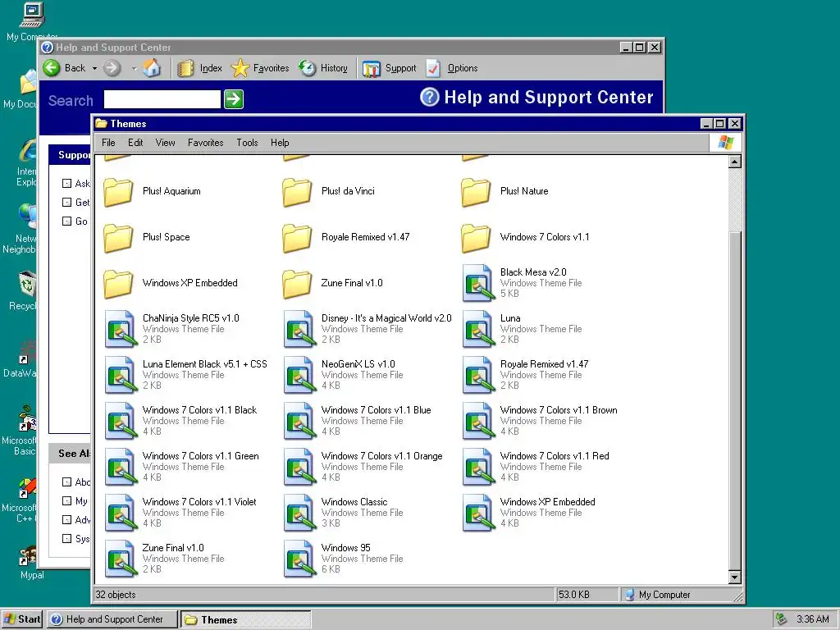Select the Luna theme file
The height and width of the screenshot is (630, 840).
523,329
